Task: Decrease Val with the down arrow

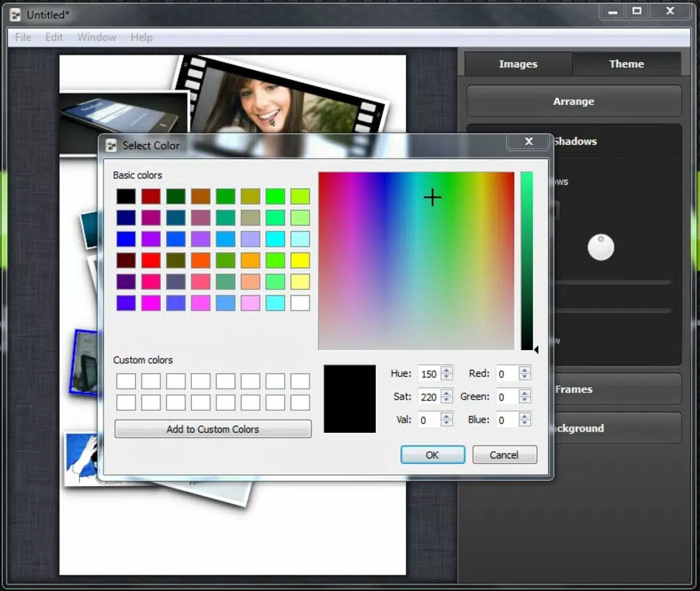Action: tap(447, 423)
